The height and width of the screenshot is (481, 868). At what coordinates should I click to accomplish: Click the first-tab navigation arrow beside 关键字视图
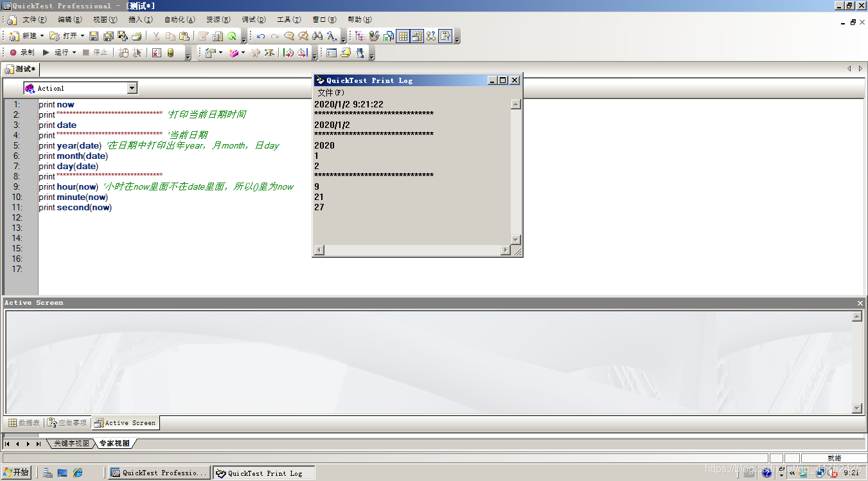point(8,444)
